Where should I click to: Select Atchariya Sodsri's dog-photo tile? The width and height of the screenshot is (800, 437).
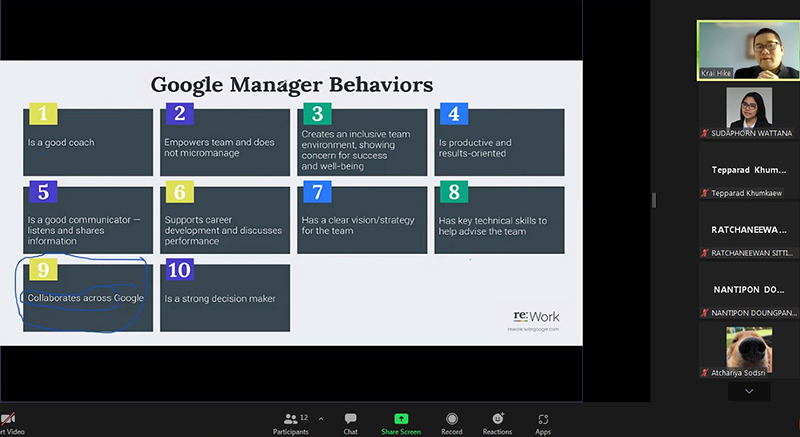coord(749,351)
